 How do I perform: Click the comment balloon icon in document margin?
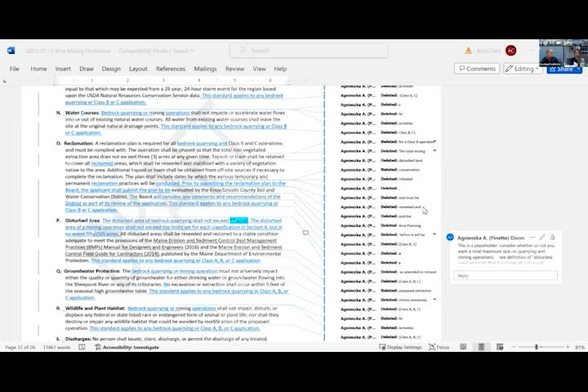(305, 233)
